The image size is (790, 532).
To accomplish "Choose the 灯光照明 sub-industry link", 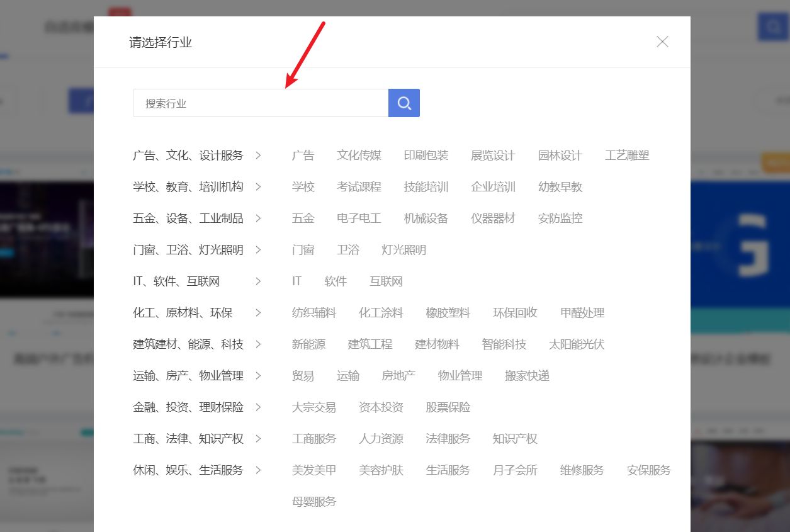I will coord(404,250).
